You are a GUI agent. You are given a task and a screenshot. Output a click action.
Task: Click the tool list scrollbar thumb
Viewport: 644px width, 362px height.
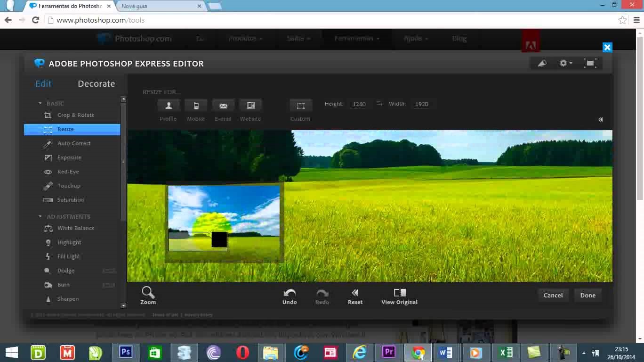(x=123, y=162)
